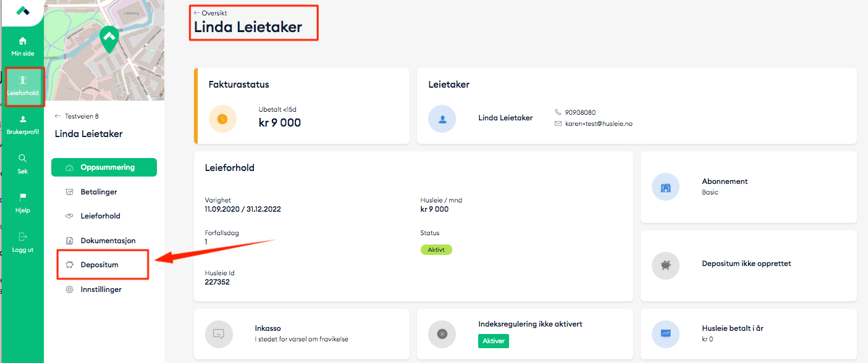Click the Depositum piggy bank card icon
Screen dimensions: 868x363
[665, 265]
